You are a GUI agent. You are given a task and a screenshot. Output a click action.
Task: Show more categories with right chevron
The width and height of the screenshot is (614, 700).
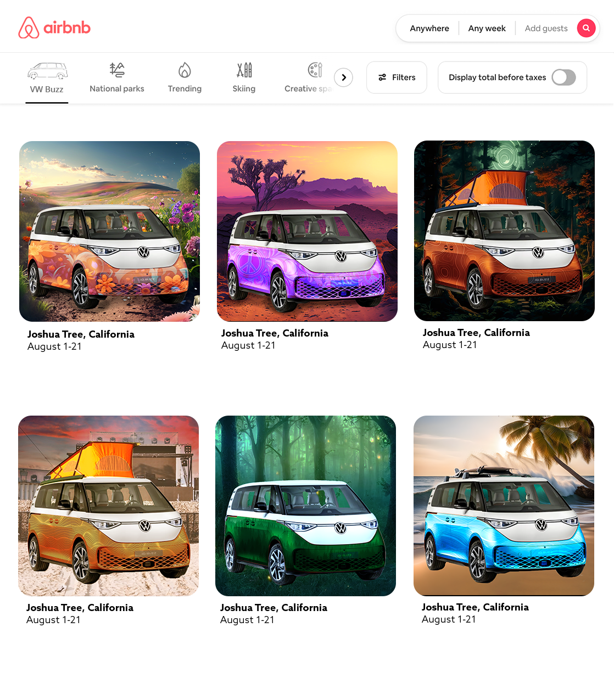[x=344, y=77]
